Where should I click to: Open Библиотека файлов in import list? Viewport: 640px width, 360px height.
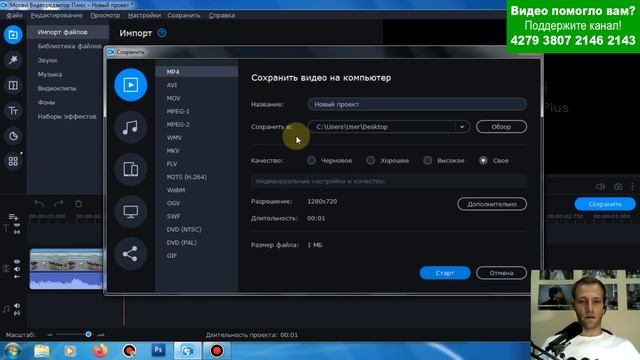pyautogui.click(x=69, y=46)
